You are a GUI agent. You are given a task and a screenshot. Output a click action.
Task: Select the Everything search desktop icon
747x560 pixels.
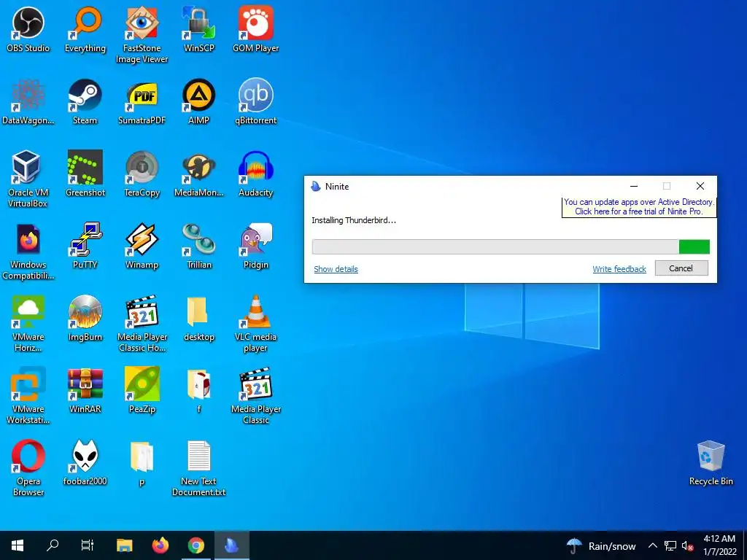85,29
